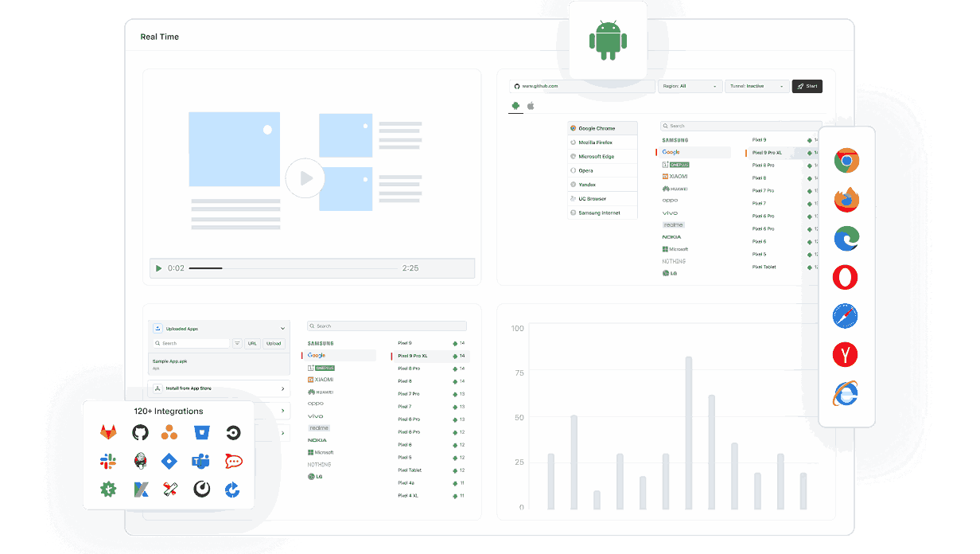Click the red Yandex icon in the browser card

[x=846, y=354]
